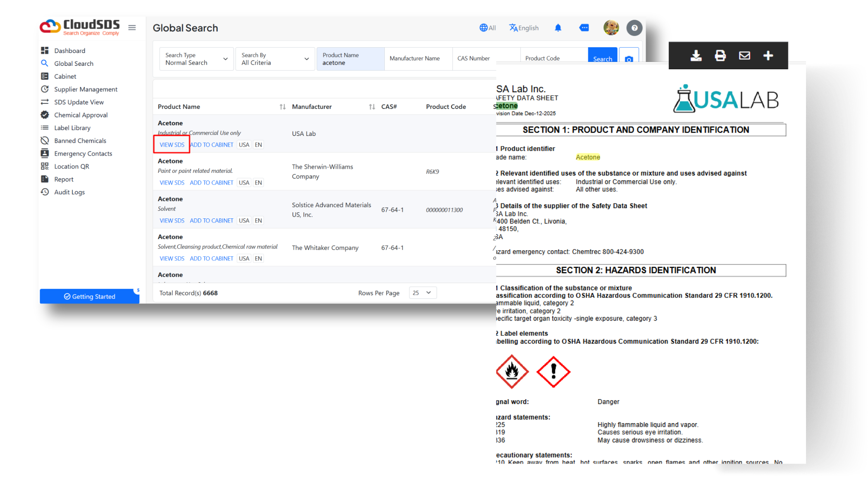
Task: Click the Product Code search field
Action: pos(554,58)
